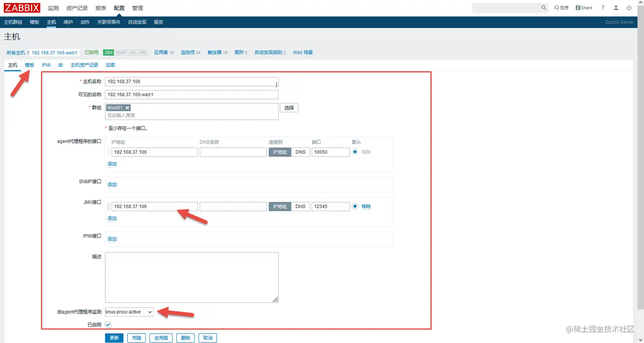Go to 模板 in the blue submenu bar
Image resolution: width=644 pixels, height=343 pixels.
[34, 22]
